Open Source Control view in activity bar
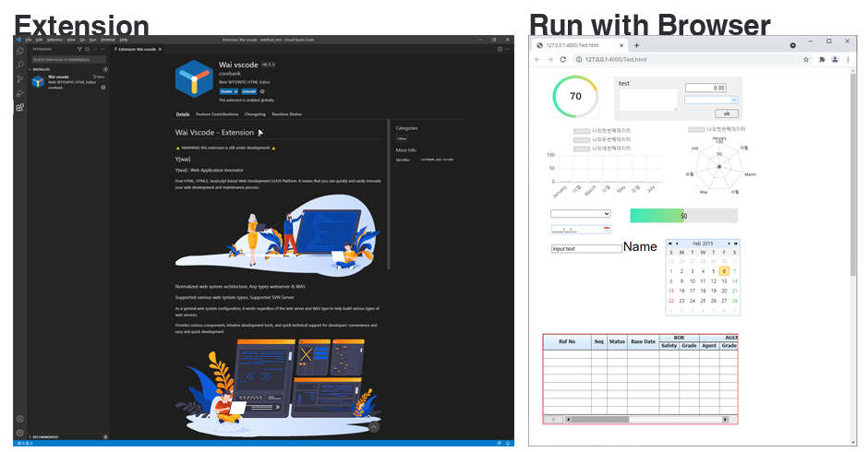Image resolution: width=868 pixels, height=452 pixels. [x=19, y=79]
